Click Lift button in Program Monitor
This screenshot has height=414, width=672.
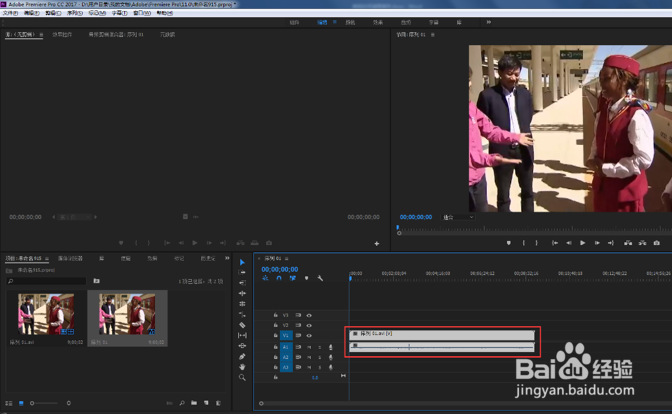(x=628, y=243)
